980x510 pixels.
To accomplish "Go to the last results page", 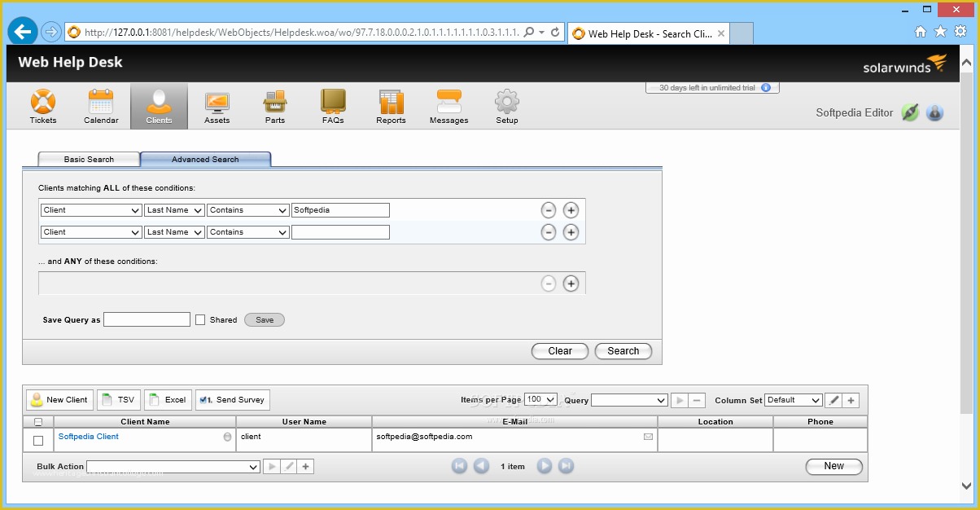I will [x=566, y=466].
